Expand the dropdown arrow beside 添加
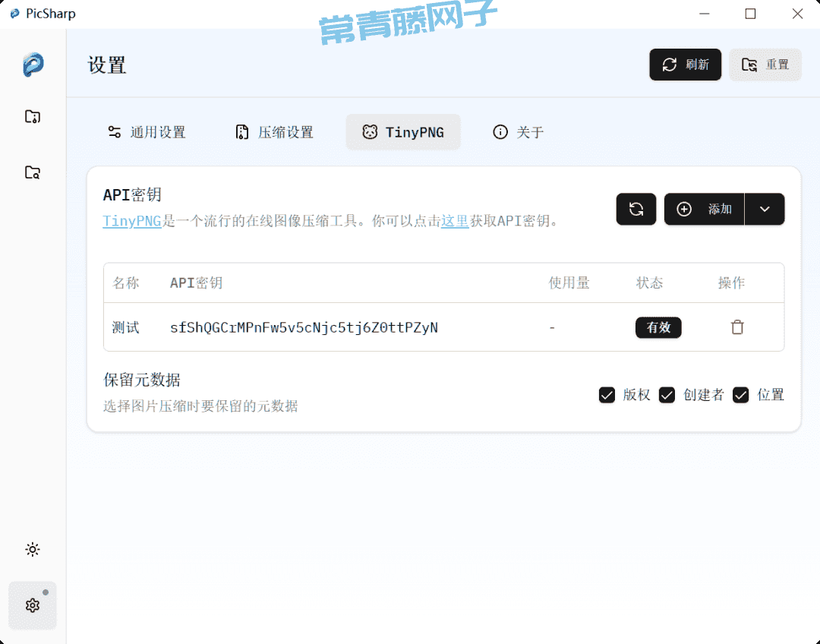Screen dimensions: 820x644 (765, 210)
